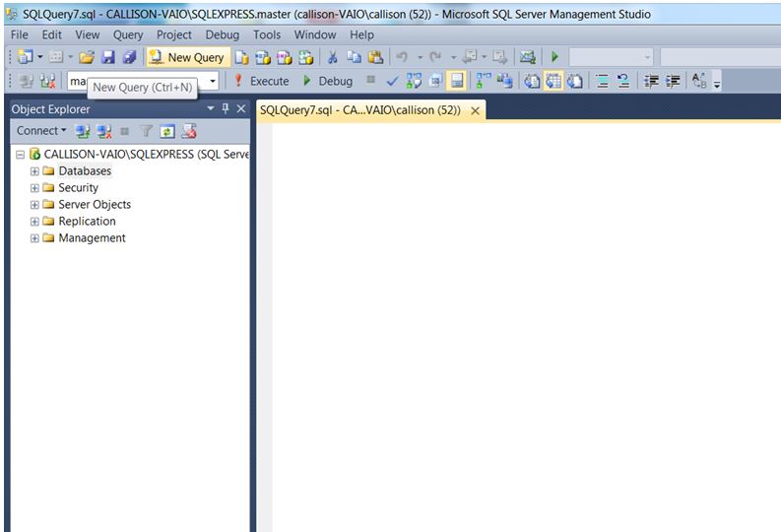This screenshot has width=781, height=532.
Task: Toggle Include Actual Execution Plan
Action: [x=484, y=81]
